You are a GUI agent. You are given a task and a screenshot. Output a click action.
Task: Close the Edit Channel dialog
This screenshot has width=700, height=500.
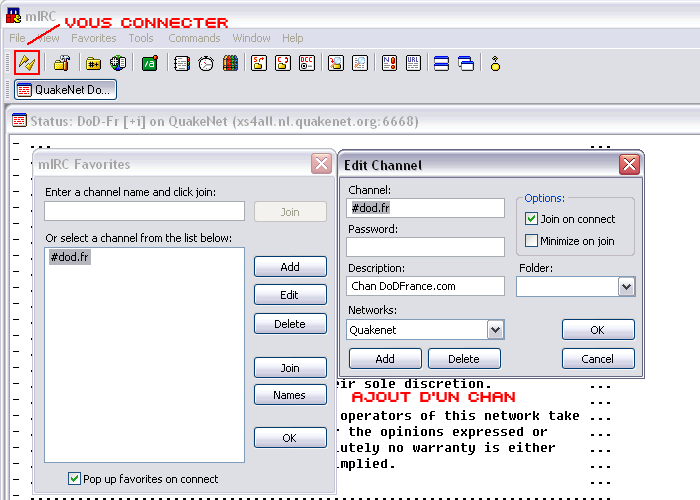click(x=629, y=165)
